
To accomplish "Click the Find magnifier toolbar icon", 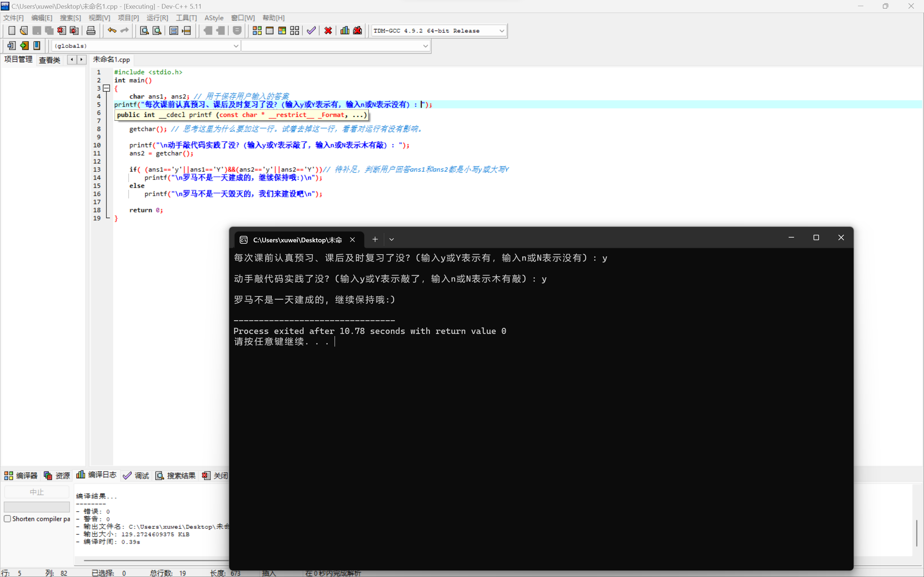I will pos(144,31).
